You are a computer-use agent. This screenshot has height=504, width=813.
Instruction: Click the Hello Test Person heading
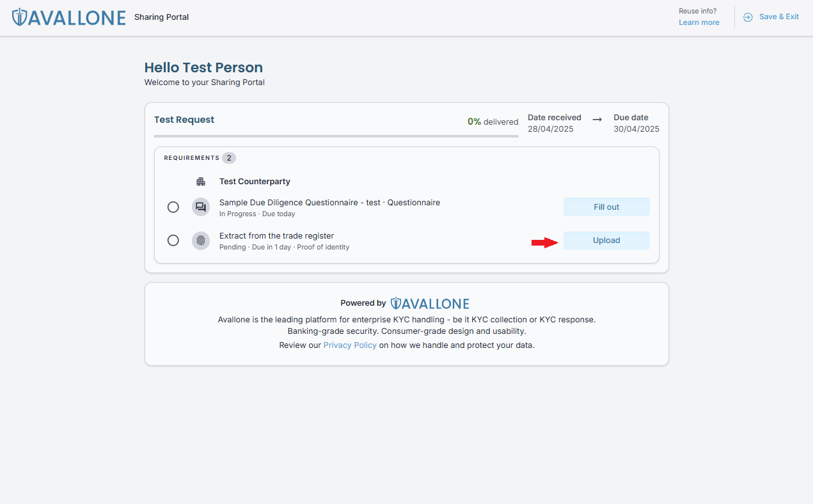(x=203, y=68)
